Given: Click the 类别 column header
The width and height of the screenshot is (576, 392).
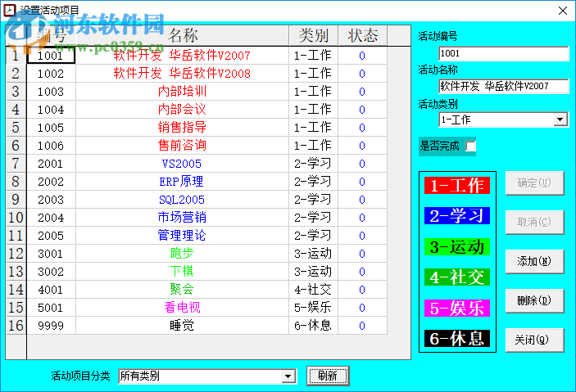Looking at the screenshot, I should [313, 36].
